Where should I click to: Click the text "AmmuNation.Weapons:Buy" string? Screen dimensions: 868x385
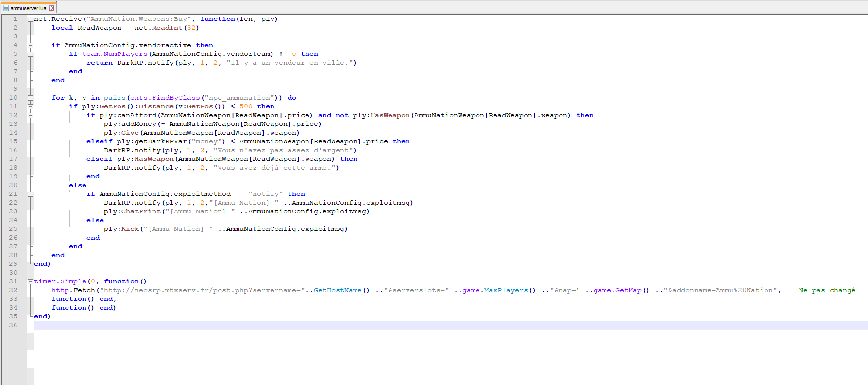(x=139, y=19)
